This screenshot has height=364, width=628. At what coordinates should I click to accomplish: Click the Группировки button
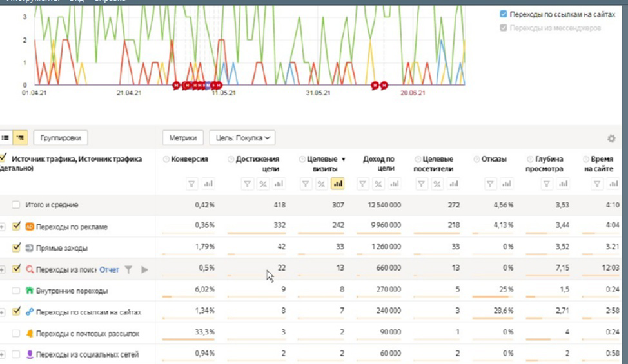click(x=61, y=138)
